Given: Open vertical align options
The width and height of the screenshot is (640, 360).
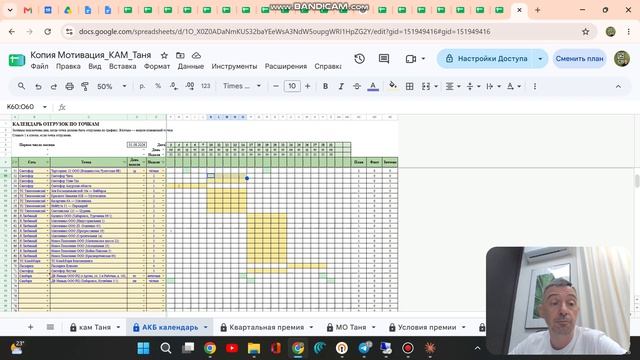Looking at the screenshot, I should (473, 87).
